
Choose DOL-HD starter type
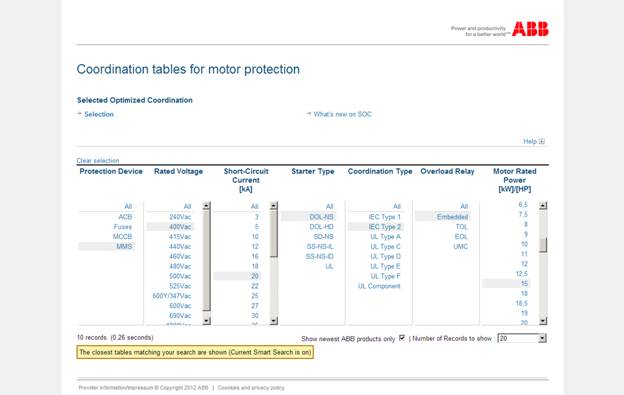(322, 227)
